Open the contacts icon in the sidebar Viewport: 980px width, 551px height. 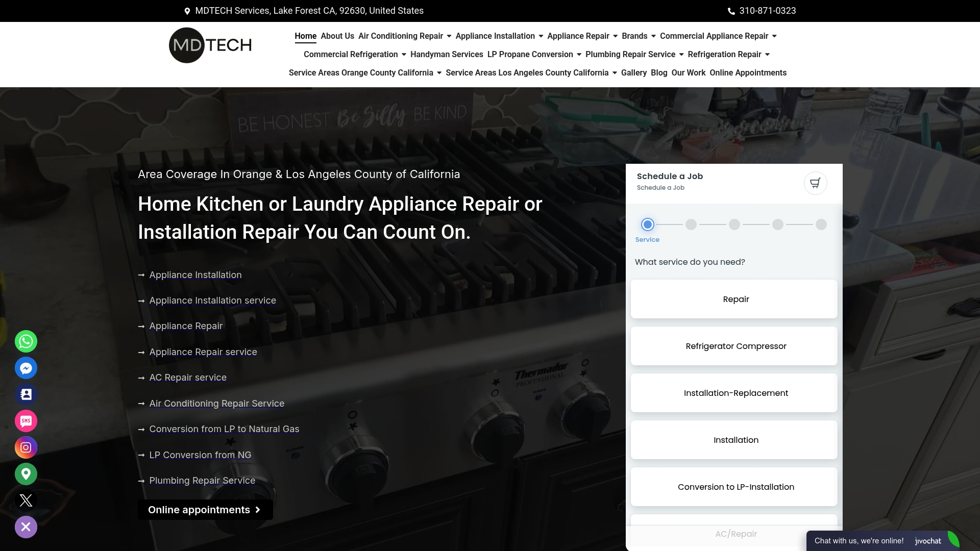coord(26,394)
